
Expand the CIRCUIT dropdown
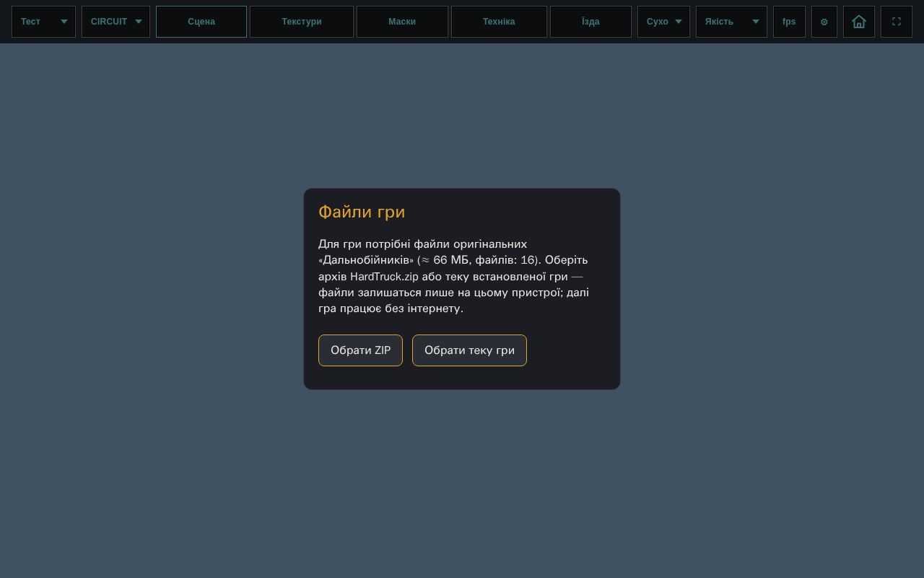tap(115, 22)
